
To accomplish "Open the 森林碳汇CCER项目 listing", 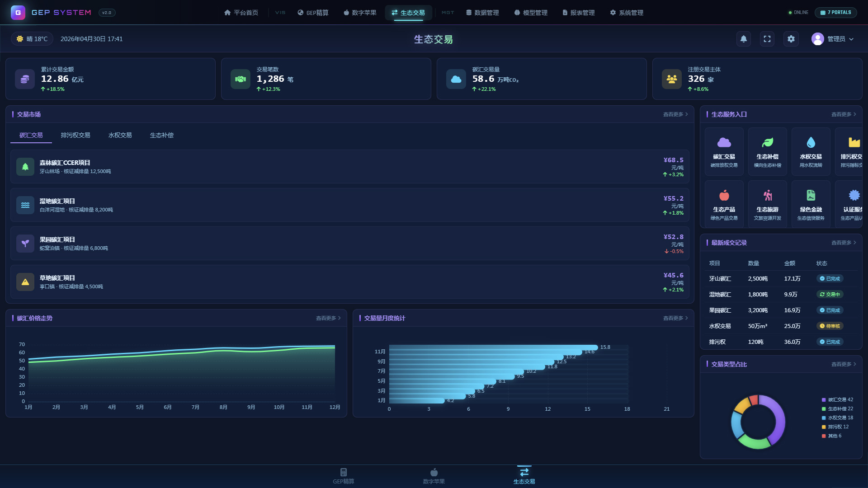I will click(349, 167).
